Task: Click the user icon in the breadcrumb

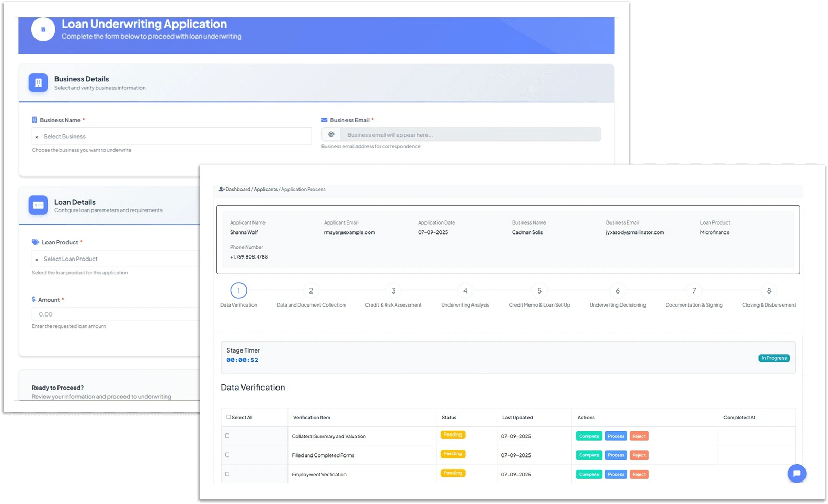Action: (222, 189)
